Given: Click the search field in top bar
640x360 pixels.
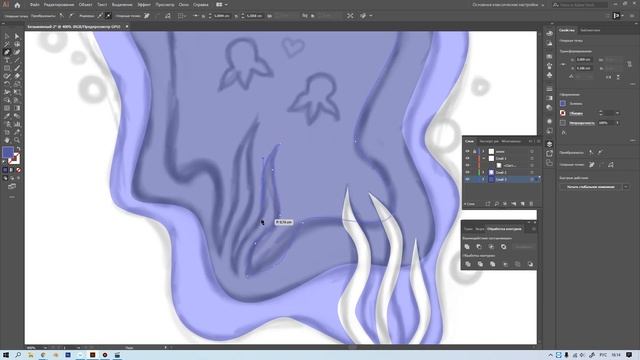Looking at the screenshot, I should pyautogui.click(x=580, y=5).
